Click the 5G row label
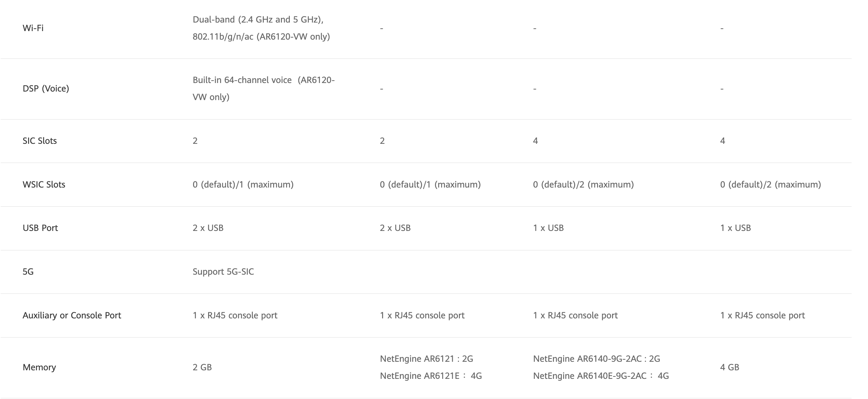This screenshot has height=399, width=868. pos(28,272)
